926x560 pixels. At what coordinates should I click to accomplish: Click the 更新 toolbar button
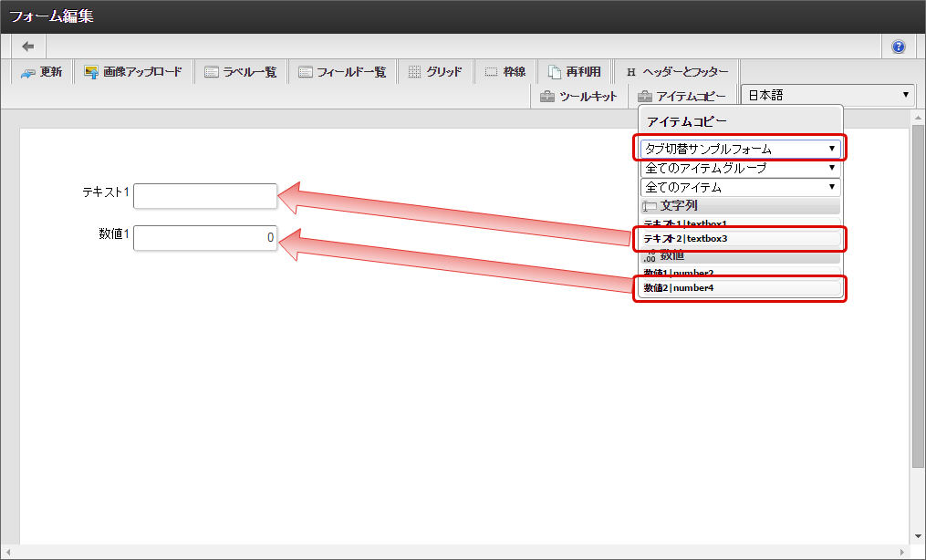tap(41, 72)
